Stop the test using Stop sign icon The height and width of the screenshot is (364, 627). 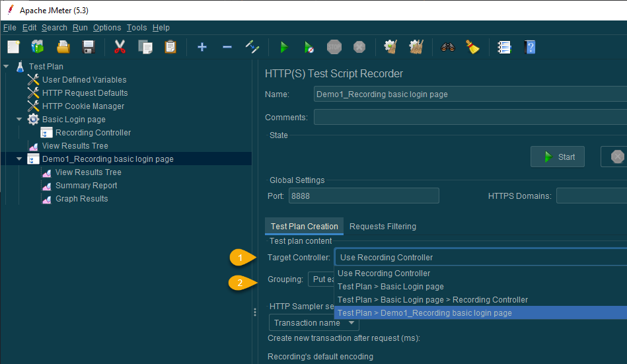334,47
